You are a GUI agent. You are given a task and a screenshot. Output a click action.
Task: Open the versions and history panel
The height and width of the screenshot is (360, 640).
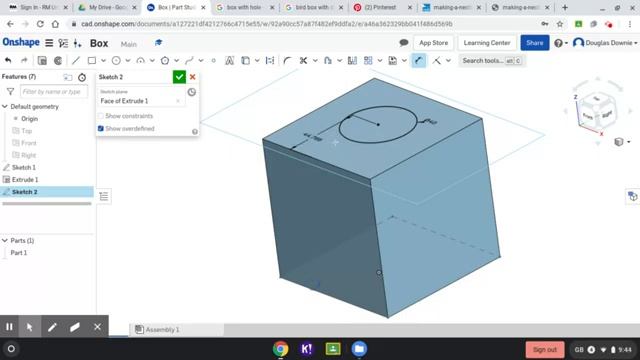tap(63, 43)
